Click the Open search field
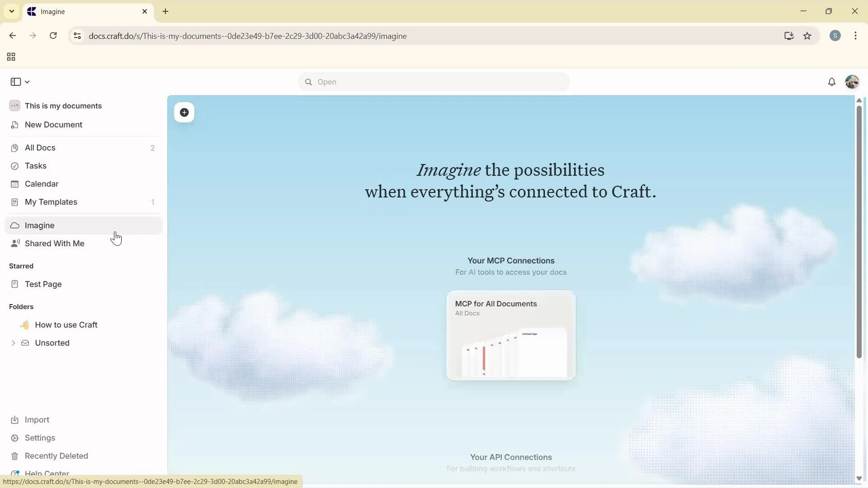 coord(433,82)
